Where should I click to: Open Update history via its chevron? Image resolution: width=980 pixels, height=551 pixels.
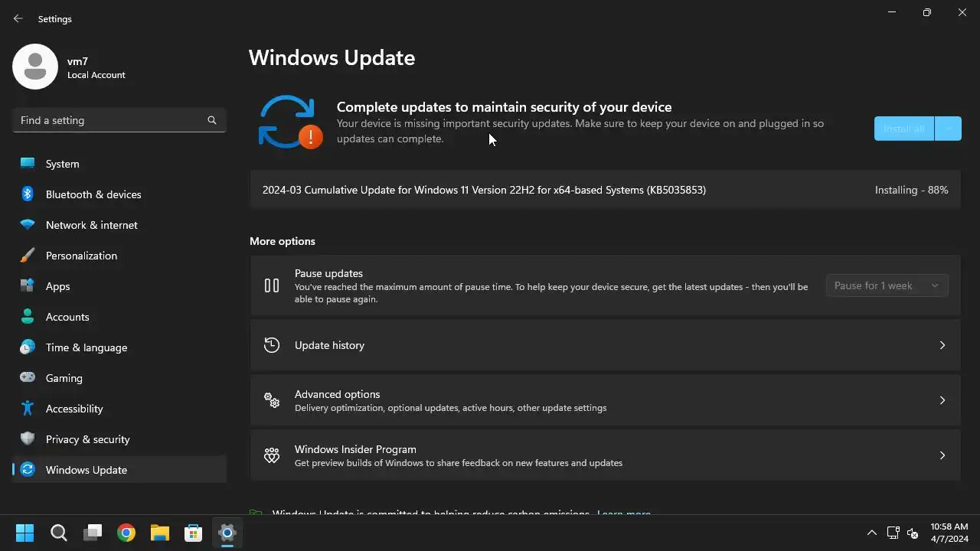(942, 345)
